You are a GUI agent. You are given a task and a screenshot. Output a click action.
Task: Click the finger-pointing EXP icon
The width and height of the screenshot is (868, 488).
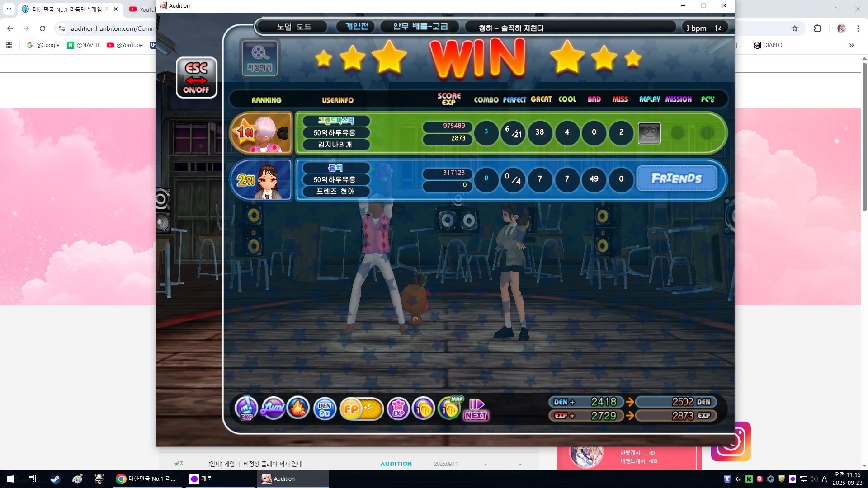pos(246,408)
